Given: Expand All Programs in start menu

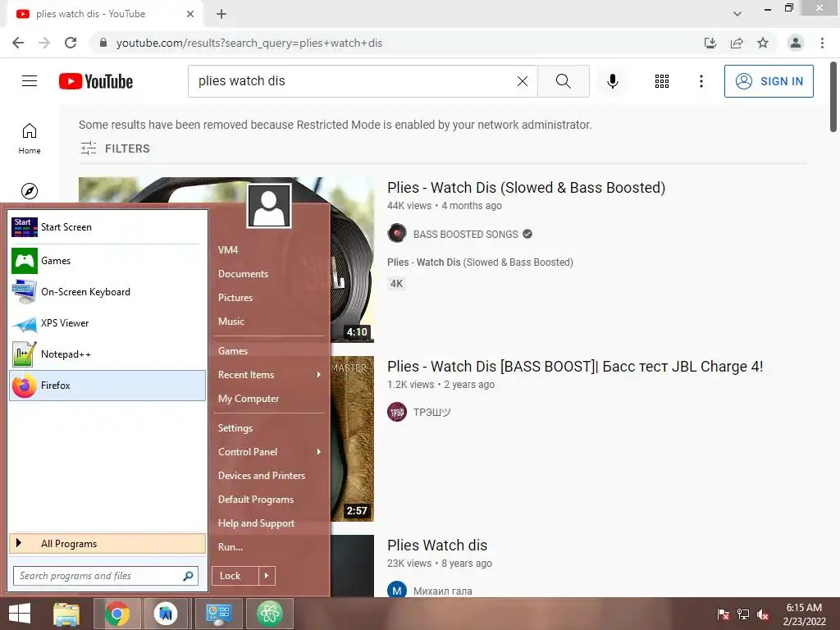Looking at the screenshot, I should [107, 543].
